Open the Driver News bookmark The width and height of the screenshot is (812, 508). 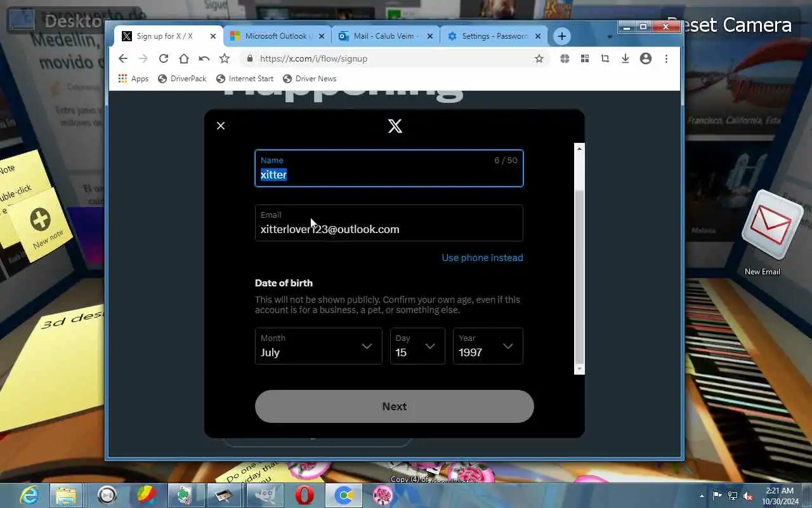pos(310,79)
